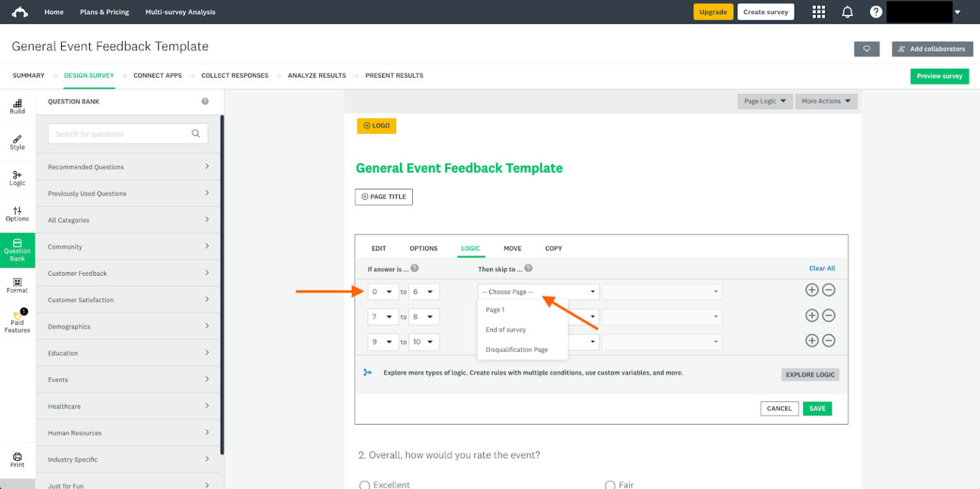Switch to the Collect Responses tab
Image resolution: width=980 pixels, height=489 pixels.
(x=235, y=75)
